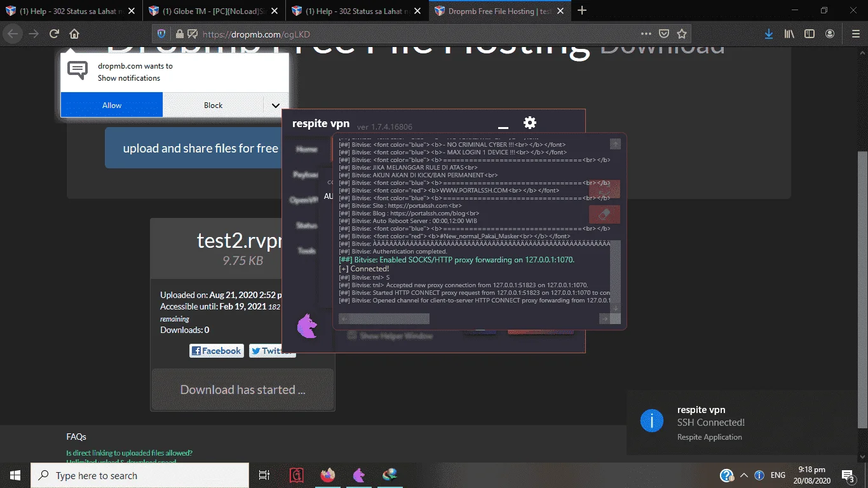The height and width of the screenshot is (488, 868).
Task: Show site connection padlock info
Action: click(179, 34)
